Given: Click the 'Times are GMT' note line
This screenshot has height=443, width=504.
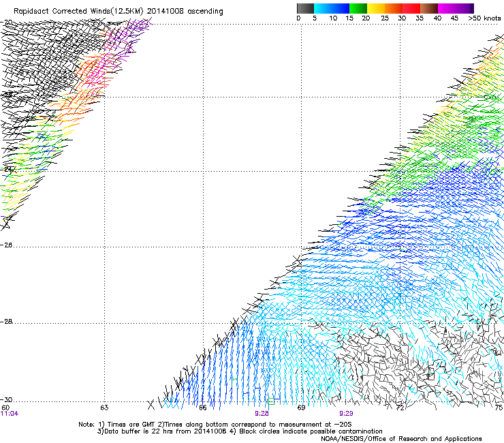Looking at the screenshot, I should pyautogui.click(x=215, y=425).
